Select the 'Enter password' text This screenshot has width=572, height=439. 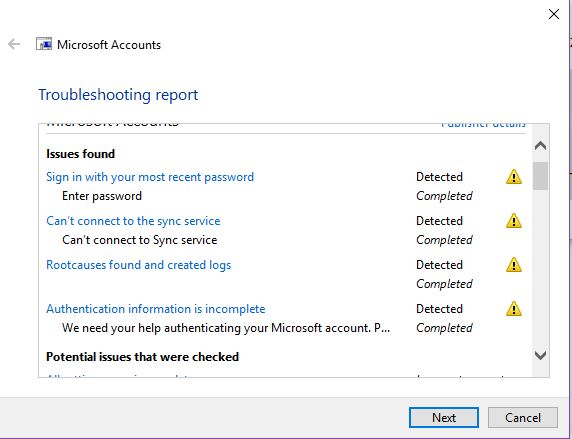click(x=102, y=196)
